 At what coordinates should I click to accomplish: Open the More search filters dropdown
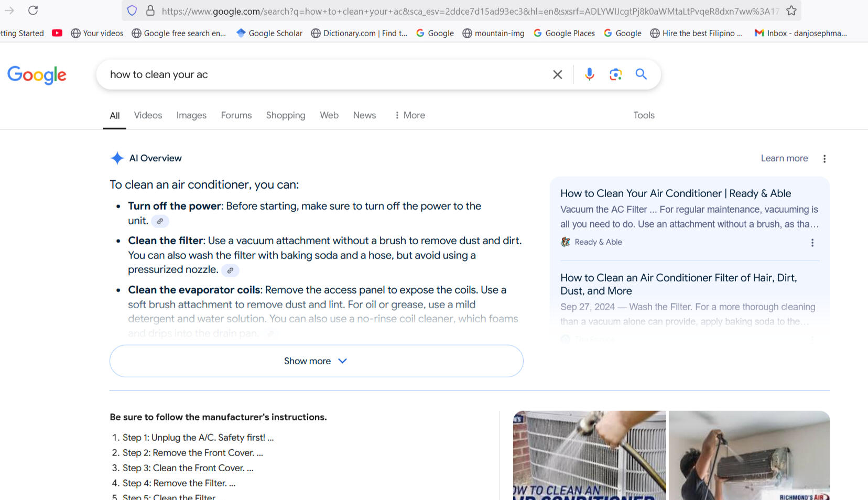coord(409,115)
